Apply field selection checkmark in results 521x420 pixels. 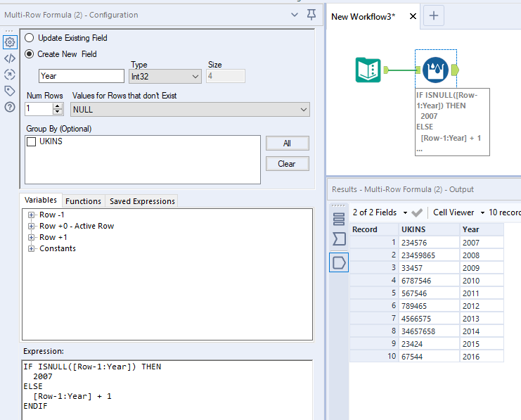(417, 212)
